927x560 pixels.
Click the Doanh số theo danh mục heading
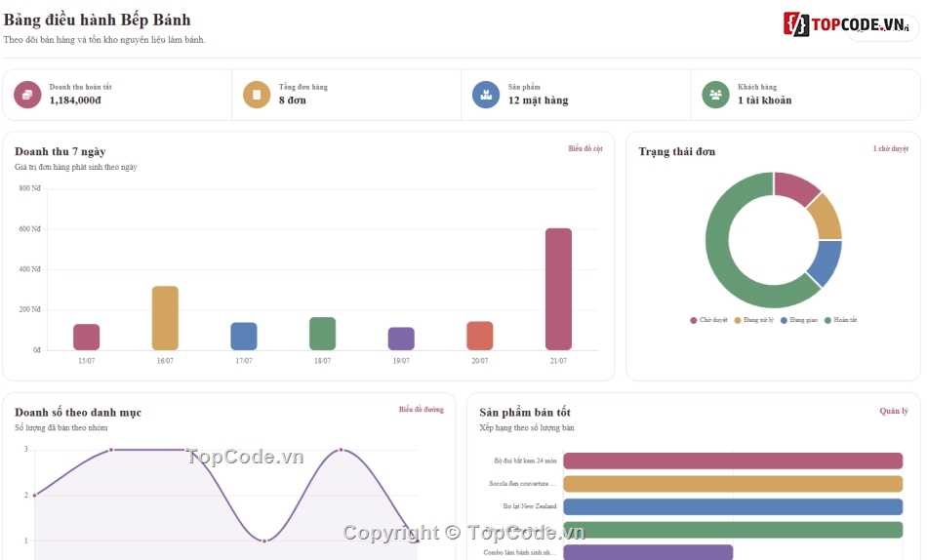point(78,412)
